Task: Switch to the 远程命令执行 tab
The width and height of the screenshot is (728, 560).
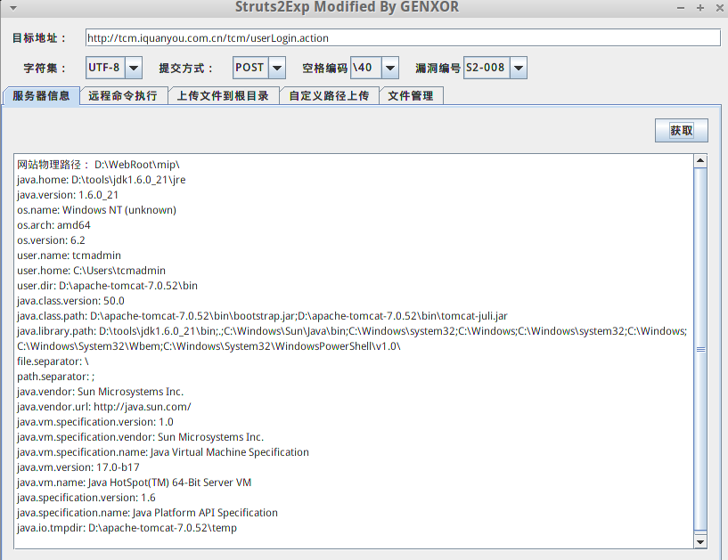Action: click(123, 95)
